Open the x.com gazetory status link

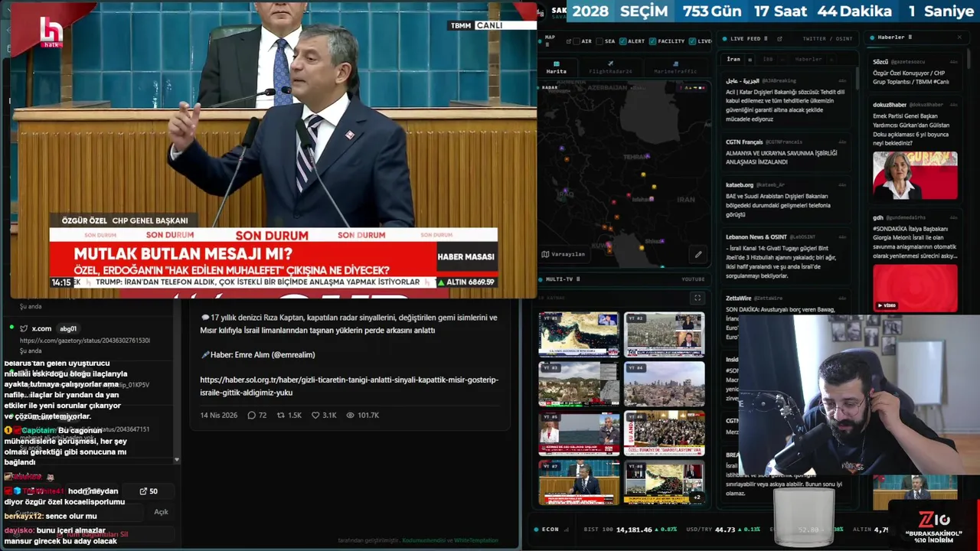click(x=85, y=341)
